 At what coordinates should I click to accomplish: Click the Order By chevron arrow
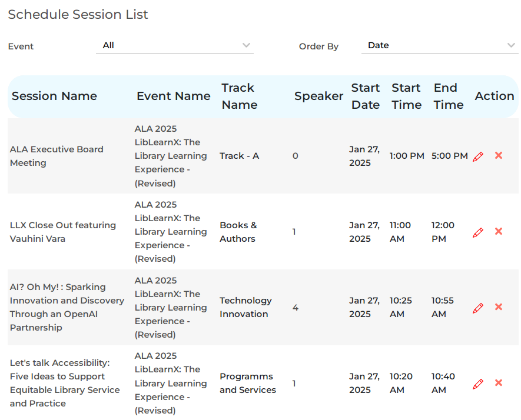pos(511,46)
